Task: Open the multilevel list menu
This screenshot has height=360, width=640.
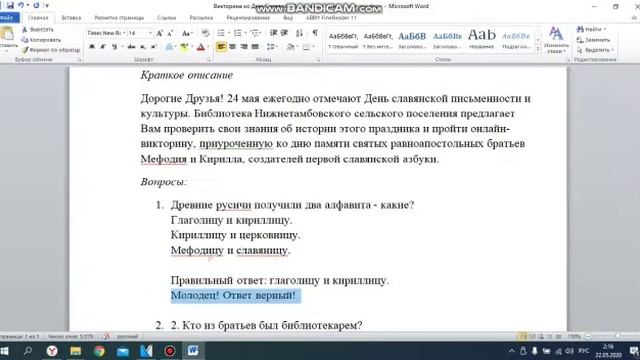Action: click(255, 33)
